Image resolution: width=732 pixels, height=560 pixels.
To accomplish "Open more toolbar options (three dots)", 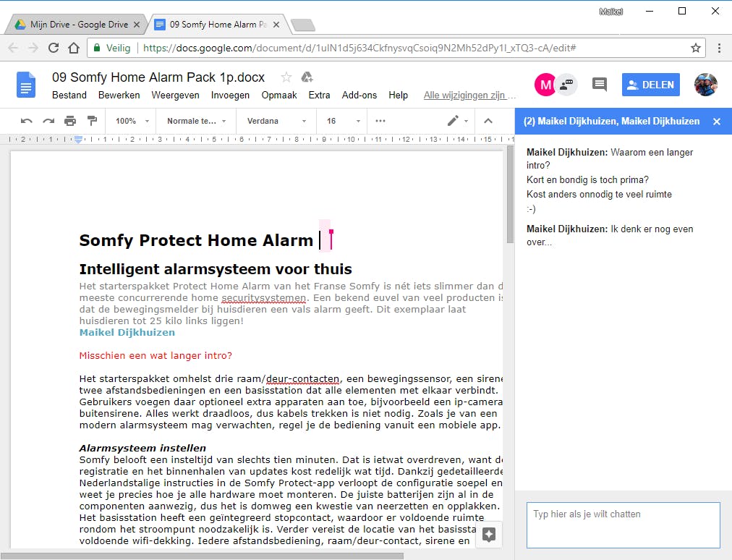I will (380, 121).
